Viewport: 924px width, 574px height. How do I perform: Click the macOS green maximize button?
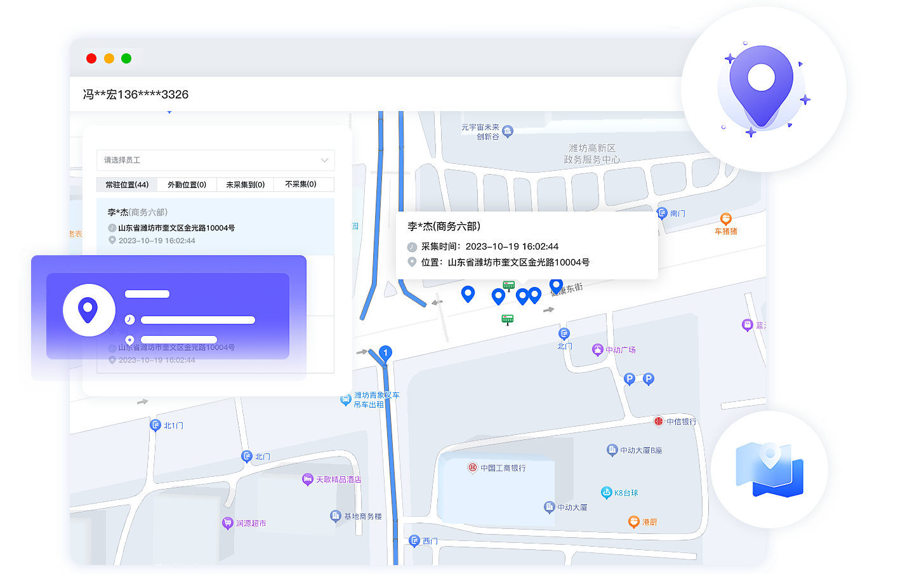(126, 58)
